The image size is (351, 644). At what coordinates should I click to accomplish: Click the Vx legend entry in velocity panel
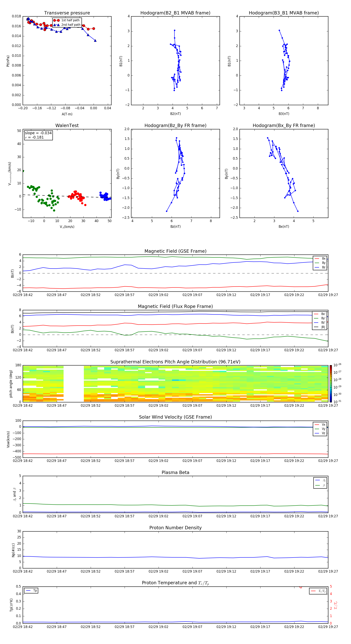[320, 425]
